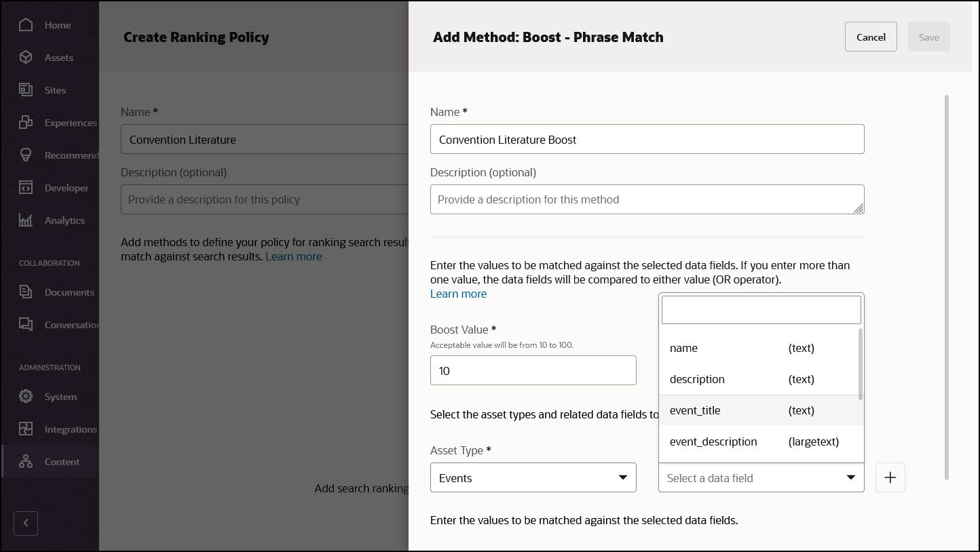The height and width of the screenshot is (552, 980).
Task: Click the plus button to add data field
Action: click(890, 478)
